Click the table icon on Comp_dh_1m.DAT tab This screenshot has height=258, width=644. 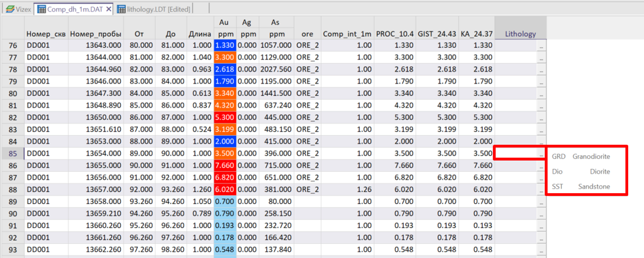click(41, 9)
